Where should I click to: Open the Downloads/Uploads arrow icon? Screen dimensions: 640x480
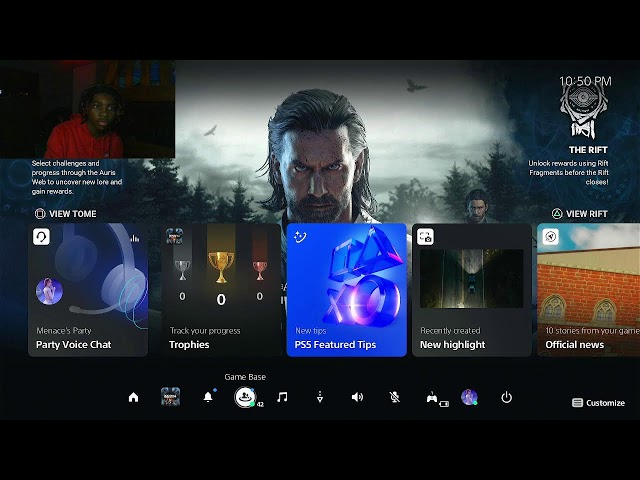tap(320, 397)
